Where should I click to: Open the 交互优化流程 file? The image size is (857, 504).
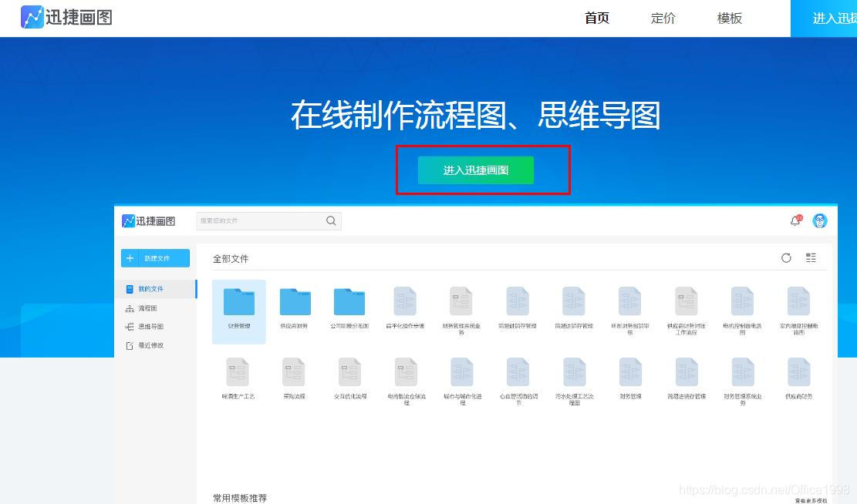(x=349, y=378)
